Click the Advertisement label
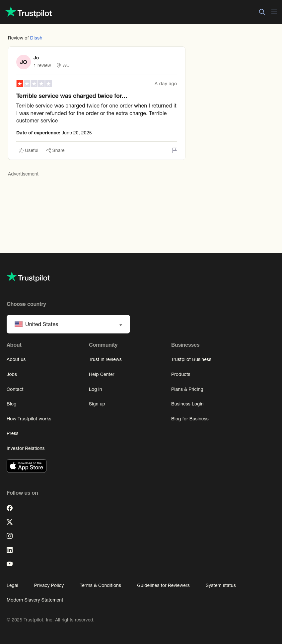The width and height of the screenshot is (282, 644). click(x=23, y=174)
